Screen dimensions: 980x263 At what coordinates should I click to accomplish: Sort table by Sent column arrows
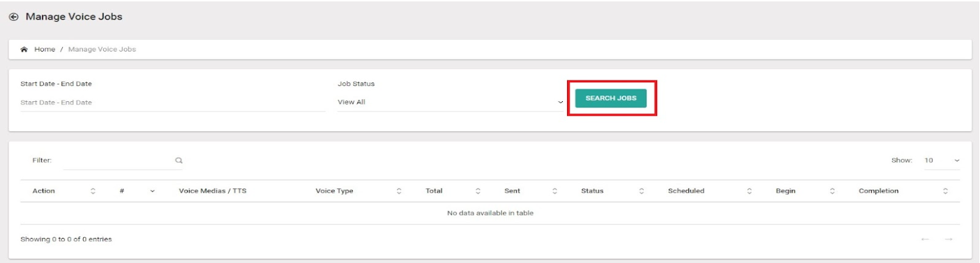pyautogui.click(x=555, y=191)
